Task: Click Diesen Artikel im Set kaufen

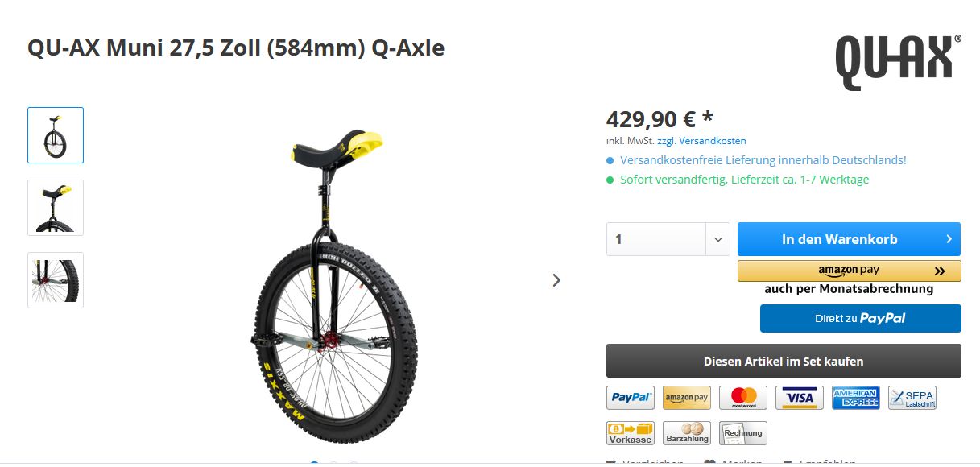Action: 784,361
